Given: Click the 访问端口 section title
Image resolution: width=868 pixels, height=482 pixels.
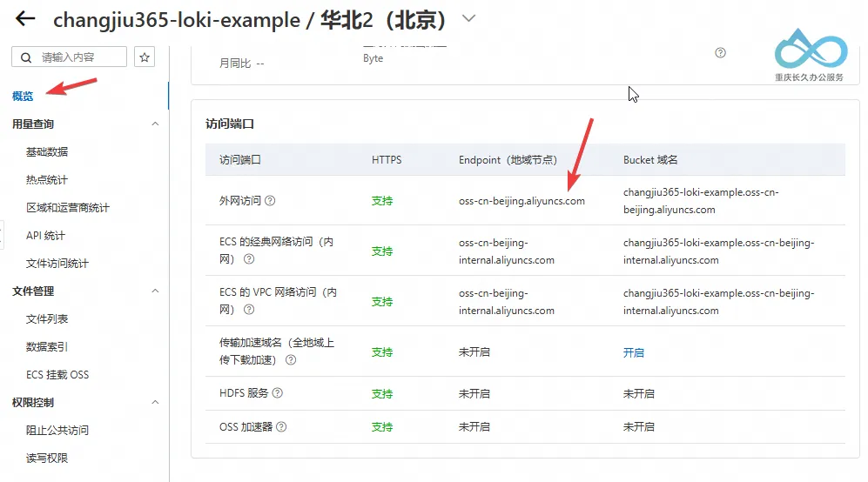Looking at the screenshot, I should [230, 124].
